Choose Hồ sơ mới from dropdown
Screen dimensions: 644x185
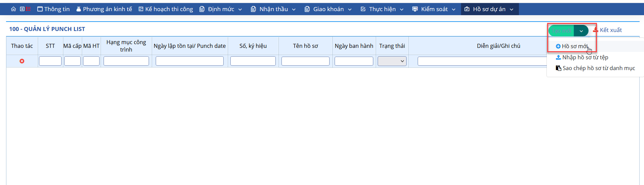tap(572, 46)
